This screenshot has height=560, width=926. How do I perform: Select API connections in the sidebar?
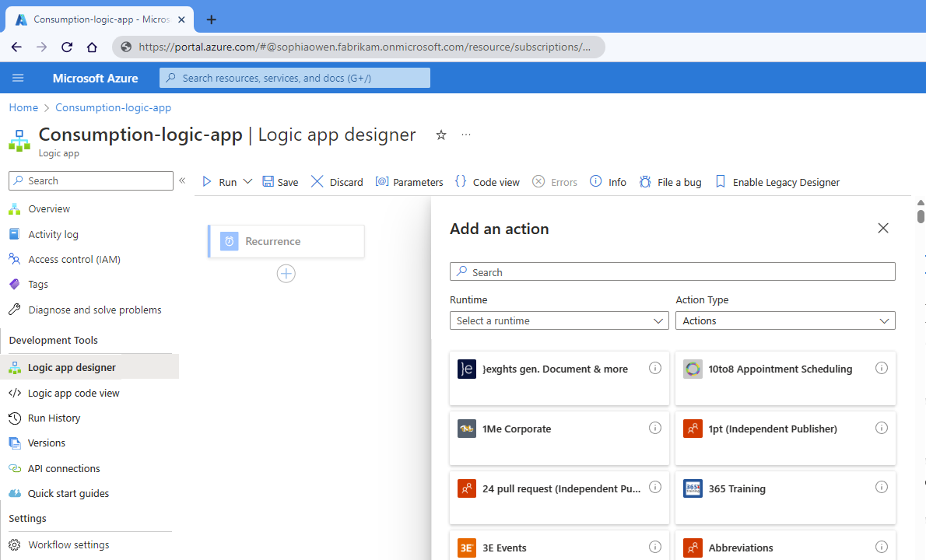coord(64,468)
